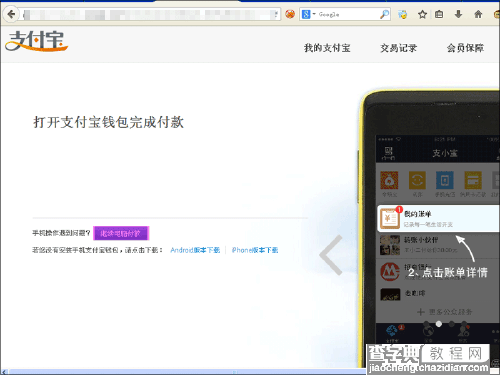Bookmark this page with the star icon
Viewport: 500px width, 375px height.
(x=422, y=14)
